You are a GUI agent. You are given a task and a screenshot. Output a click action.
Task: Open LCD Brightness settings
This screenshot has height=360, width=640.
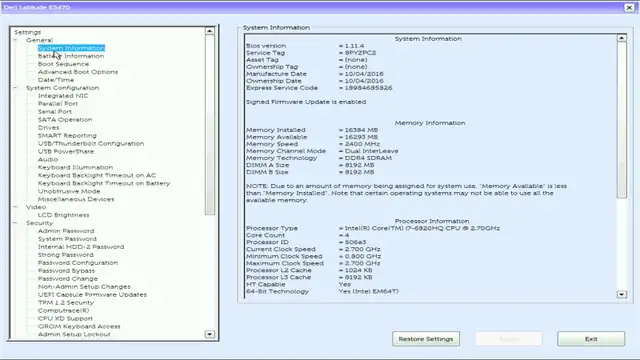[63, 215]
